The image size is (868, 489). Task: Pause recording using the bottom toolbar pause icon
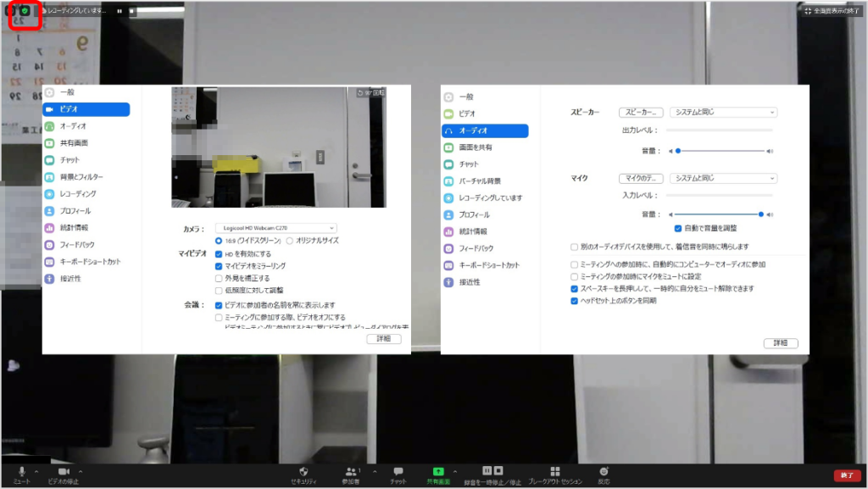(487, 470)
